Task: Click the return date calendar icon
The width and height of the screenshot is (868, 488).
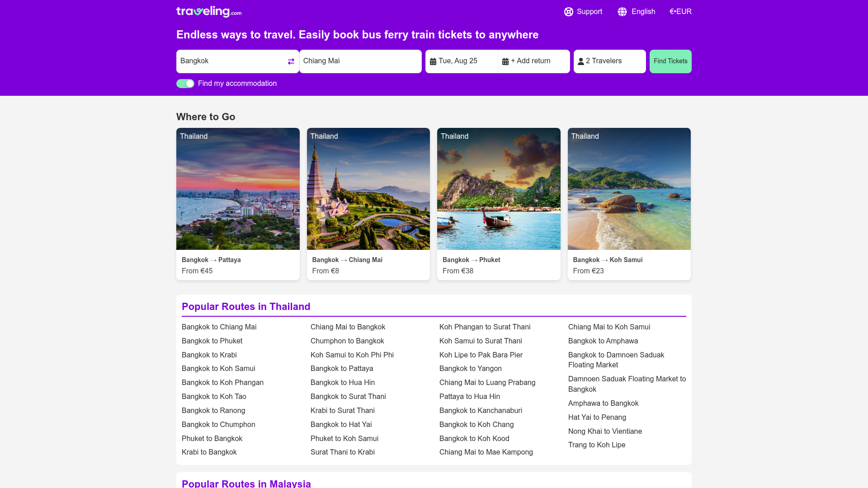Action: [x=505, y=61]
